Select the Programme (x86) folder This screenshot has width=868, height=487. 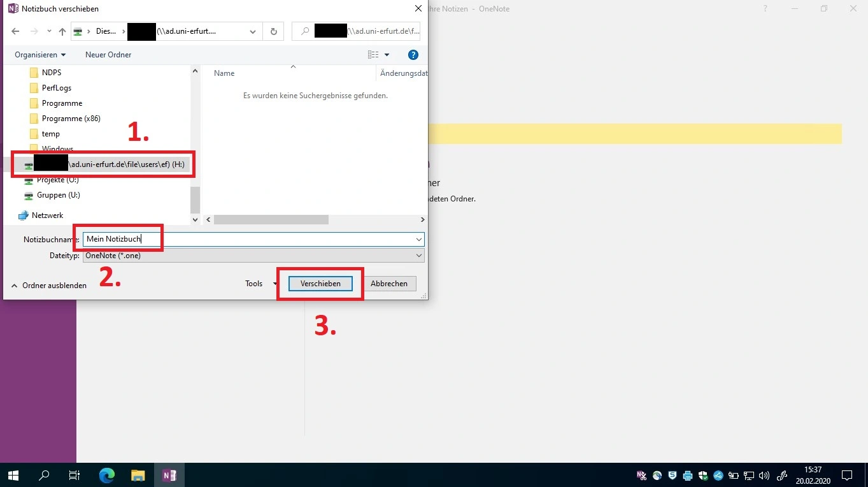tap(71, 119)
